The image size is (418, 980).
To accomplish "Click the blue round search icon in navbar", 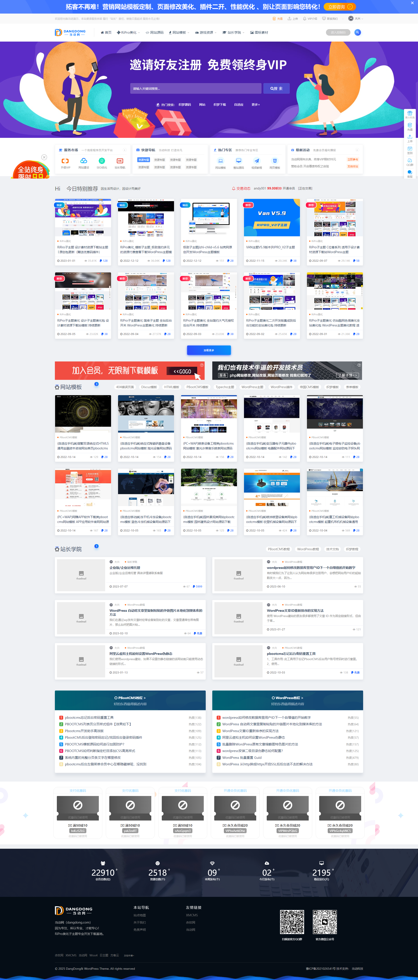I will tap(357, 32).
